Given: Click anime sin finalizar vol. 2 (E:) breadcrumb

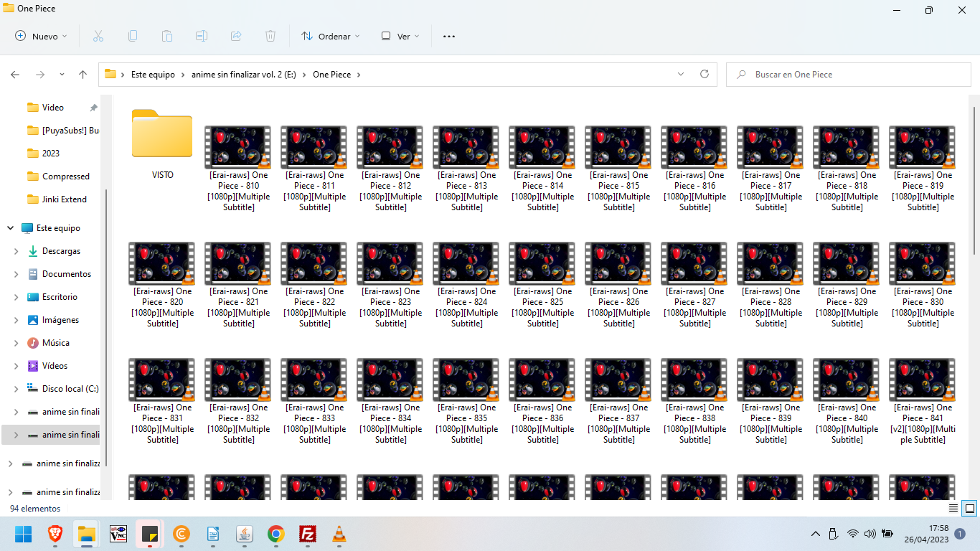Looking at the screenshot, I should 244,75.
